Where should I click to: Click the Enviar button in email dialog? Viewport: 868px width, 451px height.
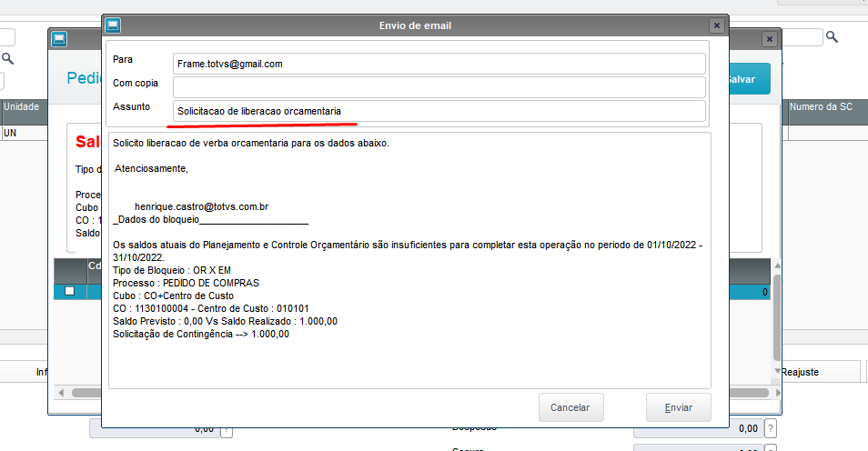678,407
